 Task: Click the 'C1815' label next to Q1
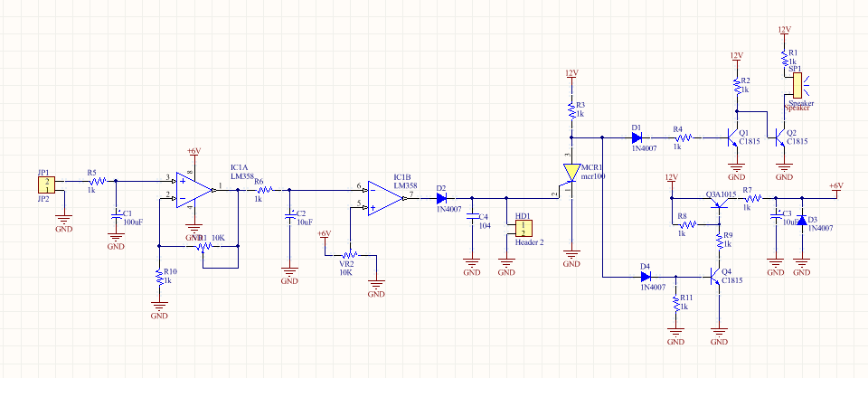[749, 142]
